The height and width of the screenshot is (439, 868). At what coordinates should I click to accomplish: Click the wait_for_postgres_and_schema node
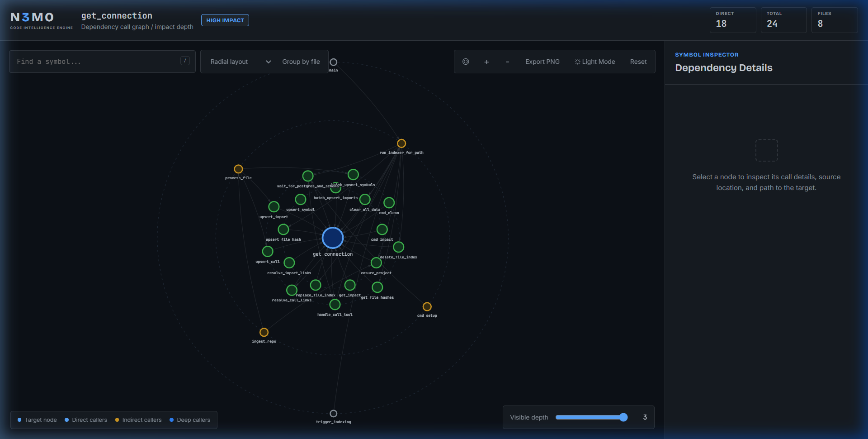click(x=308, y=176)
